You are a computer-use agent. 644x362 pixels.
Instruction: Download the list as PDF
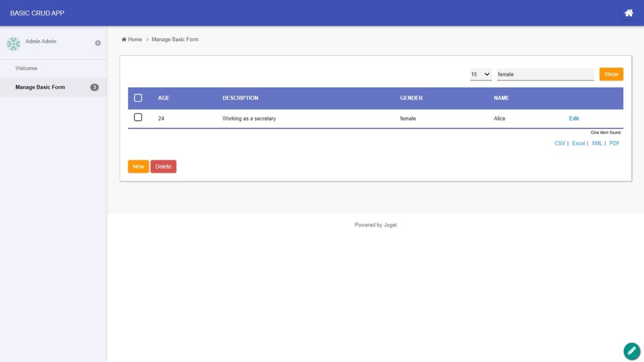click(614, 143)
